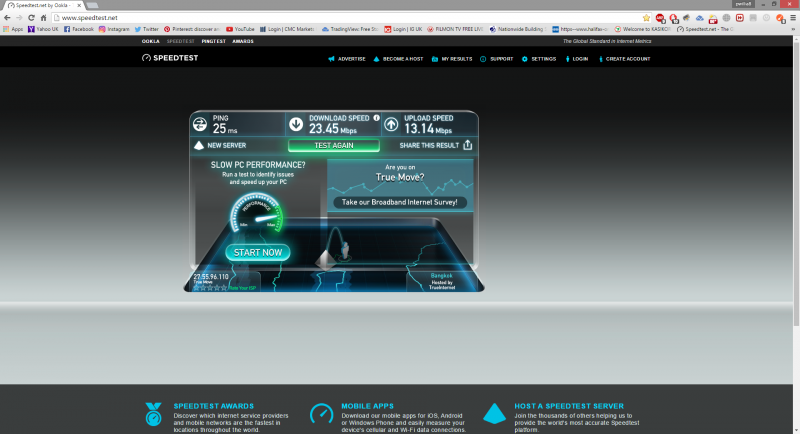The image size is (800, 434).
Task: Open the TradingView bookmark
Action: 349,29
